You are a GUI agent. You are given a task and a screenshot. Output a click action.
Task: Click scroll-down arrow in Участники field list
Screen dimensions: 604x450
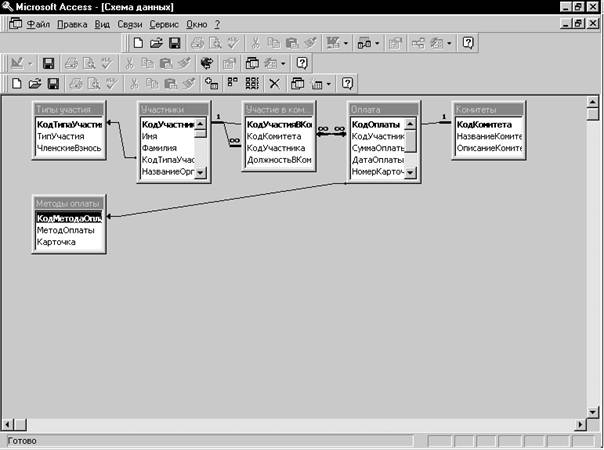200,173
